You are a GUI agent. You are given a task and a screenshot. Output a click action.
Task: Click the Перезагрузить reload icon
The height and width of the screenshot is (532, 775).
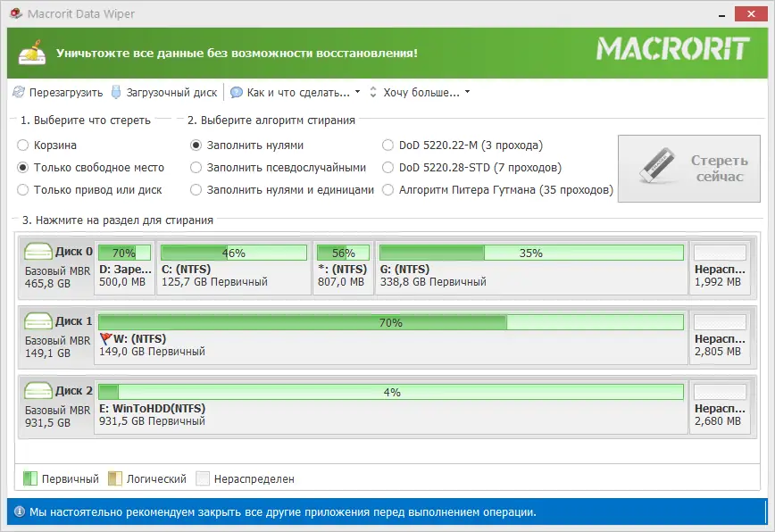pos(18,92)
